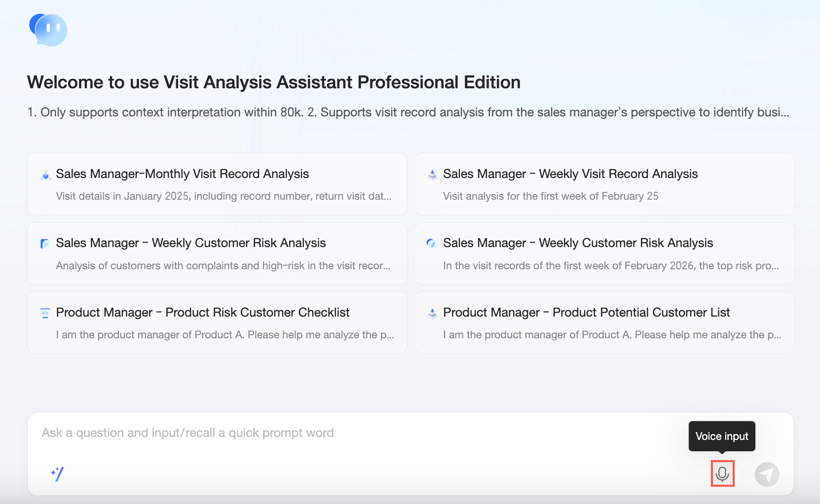Focus the "Ask a question" input field
Viewport: 820px width, 504px height.
coord(345,433)
